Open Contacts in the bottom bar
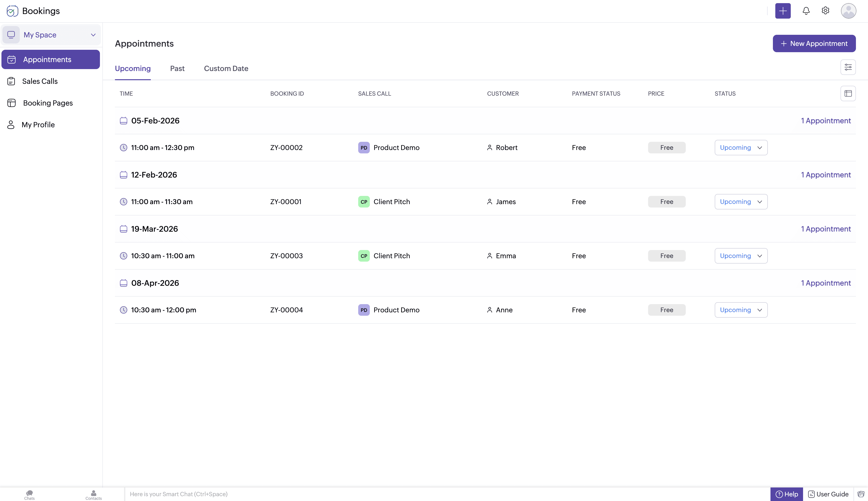The height and width of the screenshot is (501, 868). 93,495
